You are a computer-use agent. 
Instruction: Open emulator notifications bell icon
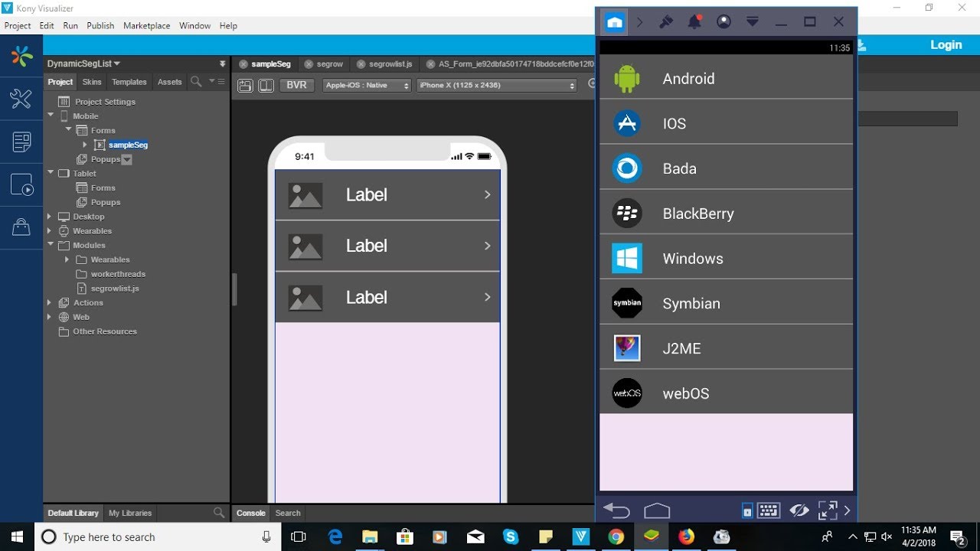point(694,22)
